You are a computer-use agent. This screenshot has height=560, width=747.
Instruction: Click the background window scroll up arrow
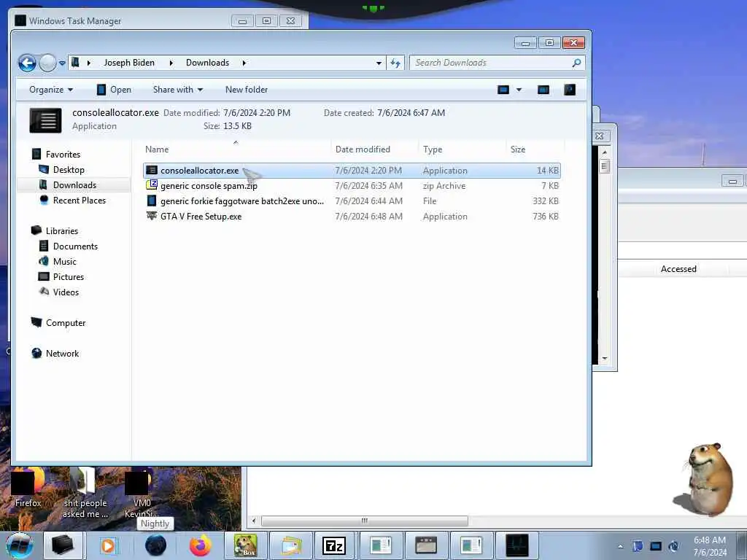605,152
